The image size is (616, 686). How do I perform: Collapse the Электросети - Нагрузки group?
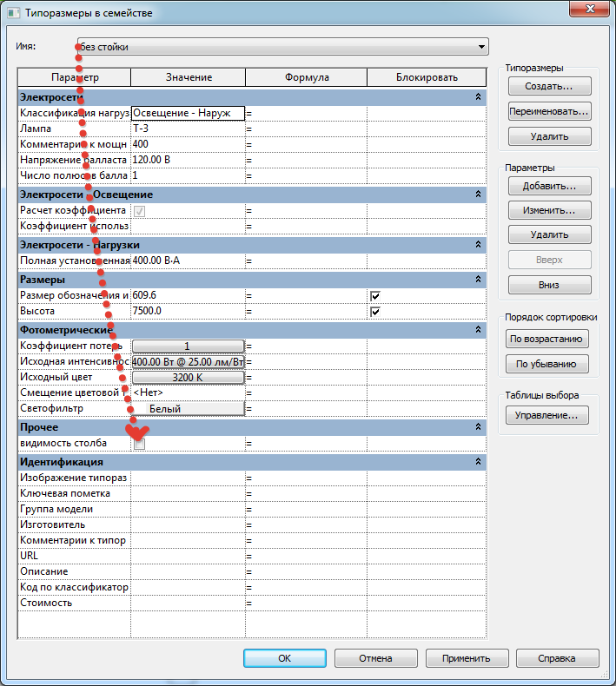[x=478, y=245]
